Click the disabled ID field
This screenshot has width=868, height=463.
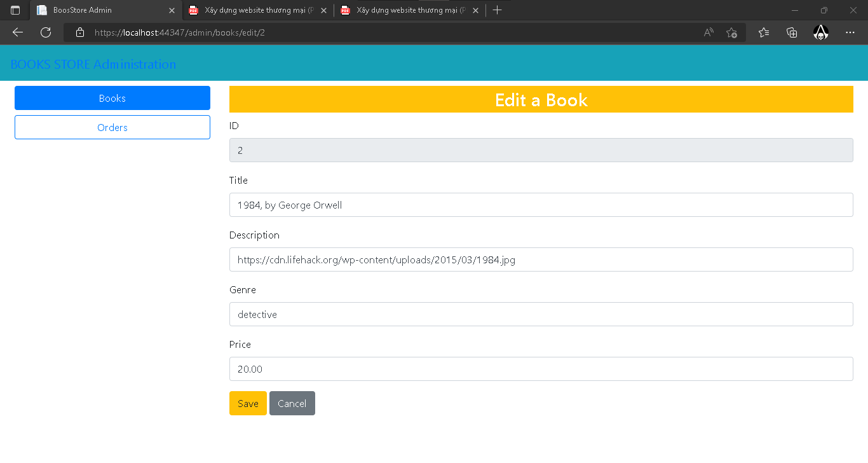(541, 150)
